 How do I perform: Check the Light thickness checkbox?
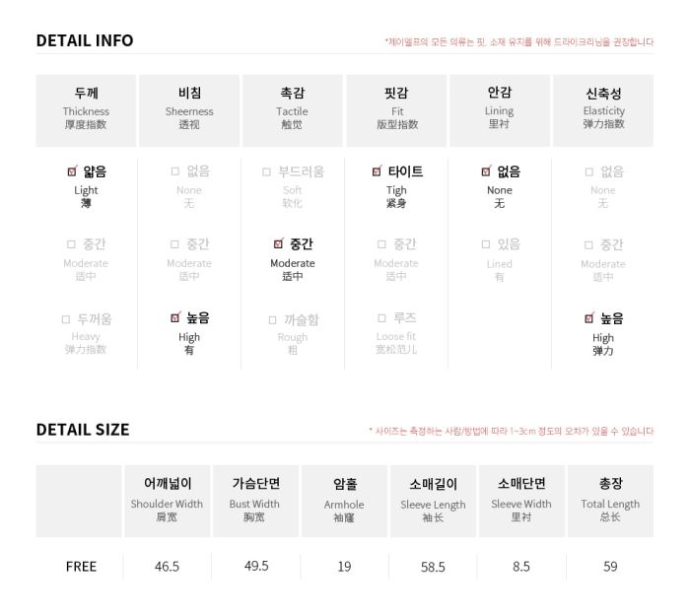(72, 171)
